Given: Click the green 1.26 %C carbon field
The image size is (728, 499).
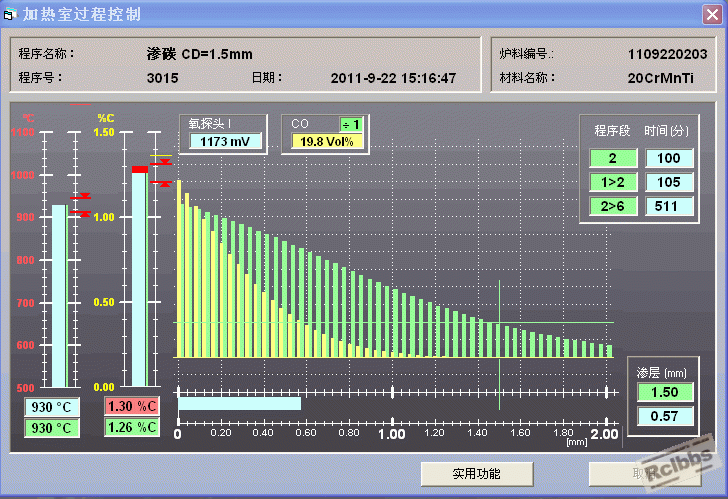Looking at the screenshot, I should [x=132, y=427].
